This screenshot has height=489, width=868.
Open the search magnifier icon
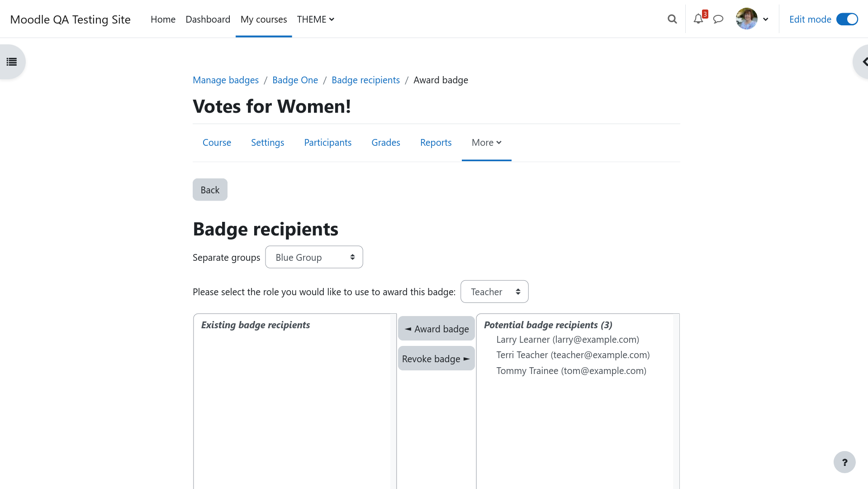click(x=672, y=19)
